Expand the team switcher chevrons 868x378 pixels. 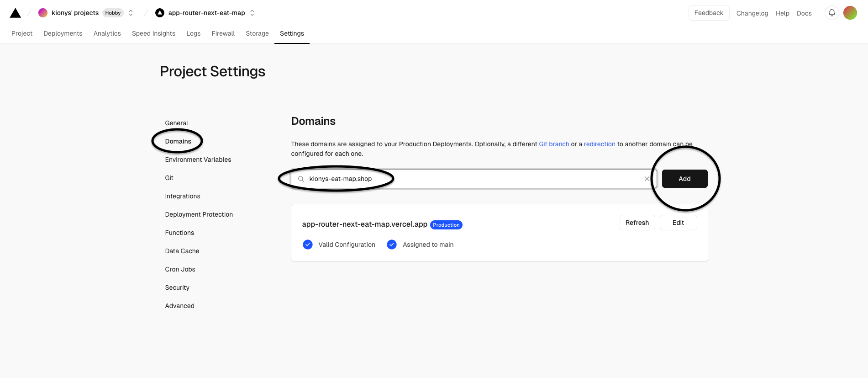131,13
